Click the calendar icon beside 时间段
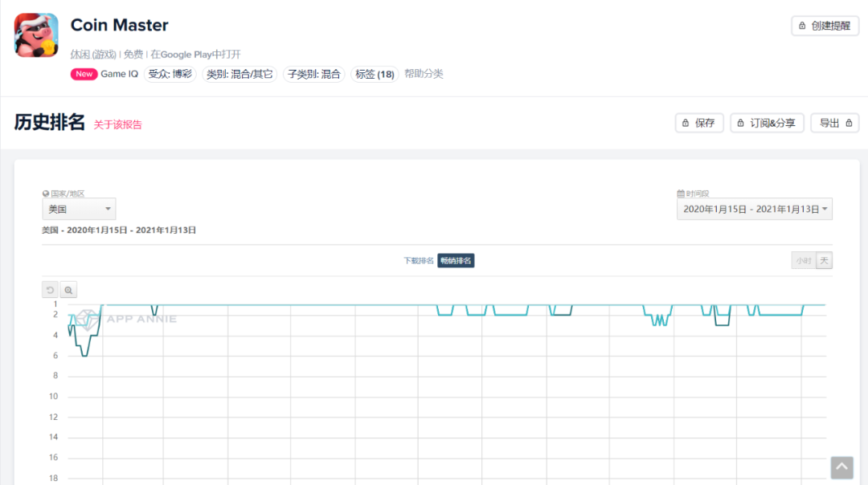The image size is (868, 485). 681,194
